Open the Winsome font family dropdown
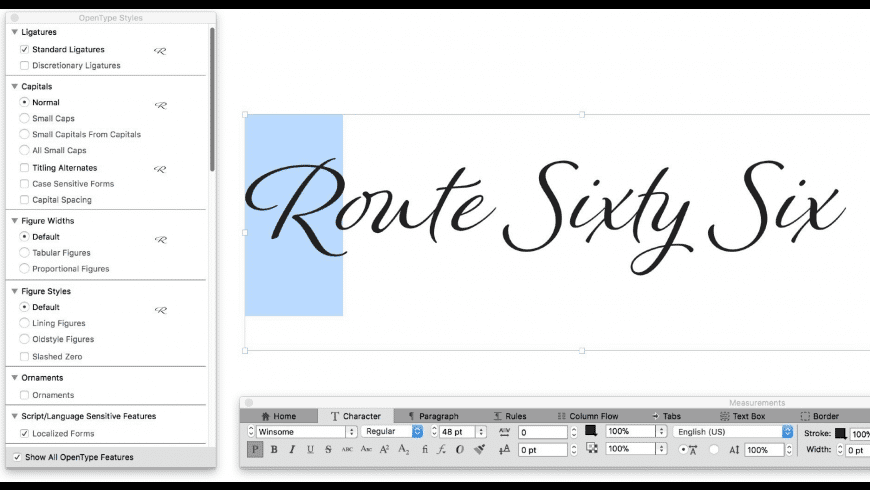The width and height of the screenshot is (870, 490). click(351, 432)
